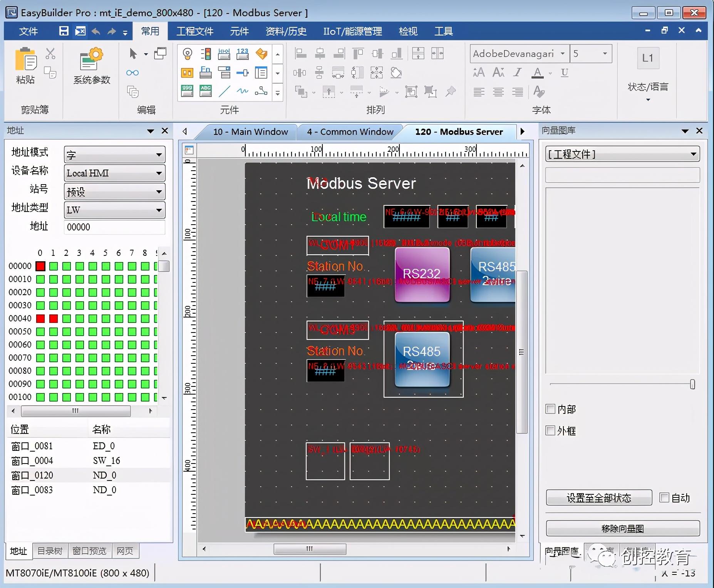Select first green cell in row 00020
This screenshot has height=588, width=714.
tap(40, 292)
